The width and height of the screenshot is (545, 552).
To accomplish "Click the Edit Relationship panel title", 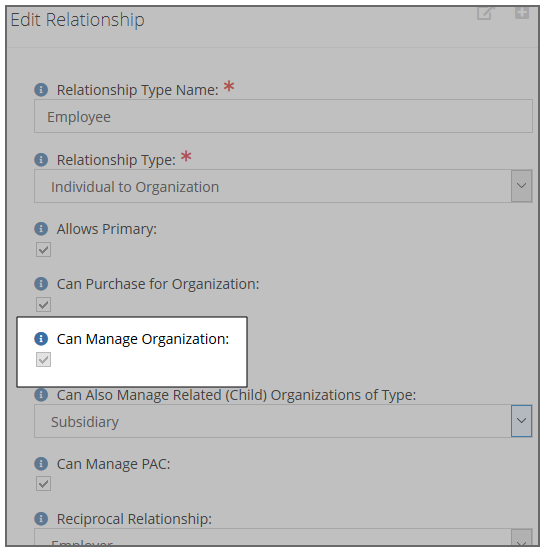I will [x=77, y=20].
